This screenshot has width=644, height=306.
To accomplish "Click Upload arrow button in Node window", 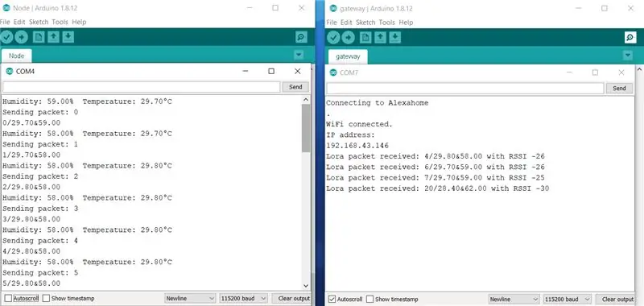I will click(22, 37).
